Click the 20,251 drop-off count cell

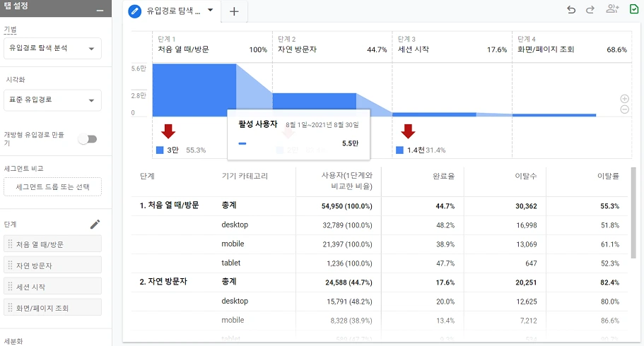click(526, 282)
